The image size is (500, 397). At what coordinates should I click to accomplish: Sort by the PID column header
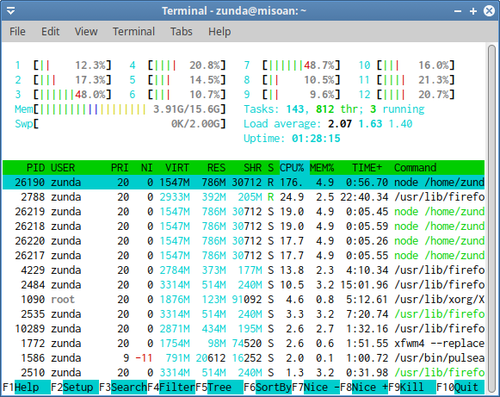click(x=35, y=167)
